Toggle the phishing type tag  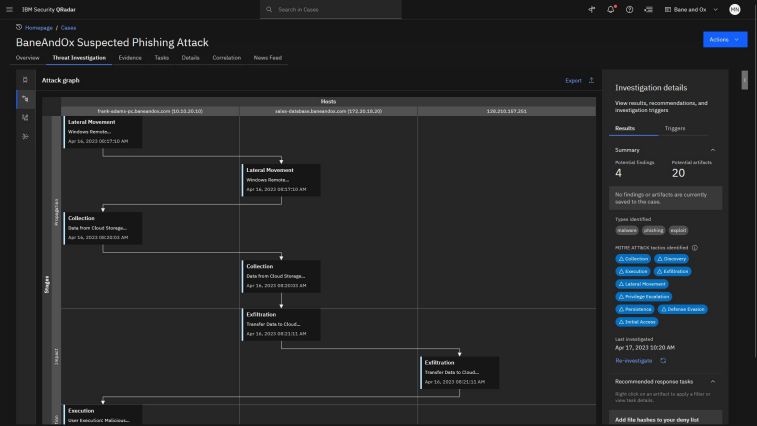(x=653, y=230)
